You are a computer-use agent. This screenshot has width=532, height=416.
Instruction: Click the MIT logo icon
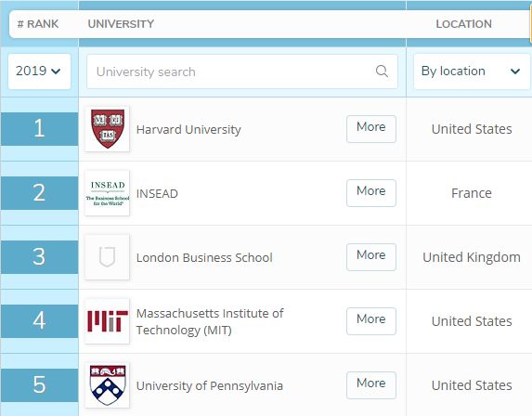click(107, 321)
